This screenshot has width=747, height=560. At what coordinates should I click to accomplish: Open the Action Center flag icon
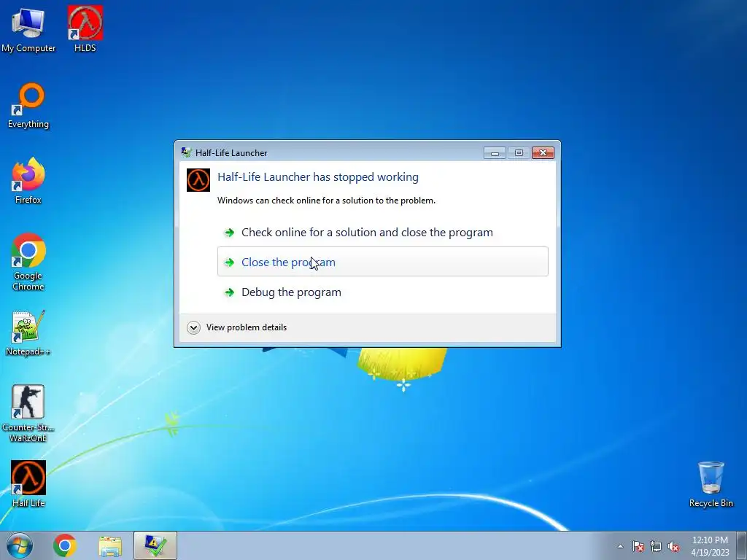point(638,546)
